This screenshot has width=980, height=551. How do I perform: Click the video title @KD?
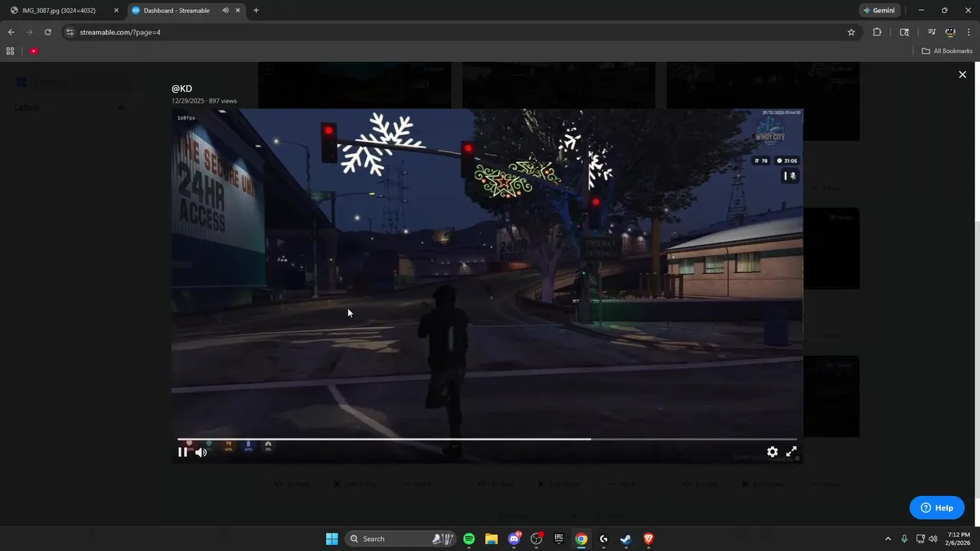[181, 89]
